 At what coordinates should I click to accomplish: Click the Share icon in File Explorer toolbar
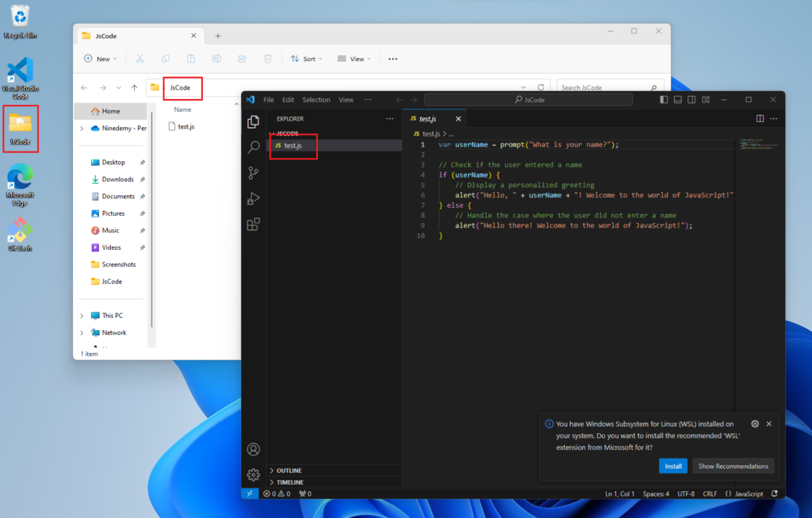[x=243, y=59]
